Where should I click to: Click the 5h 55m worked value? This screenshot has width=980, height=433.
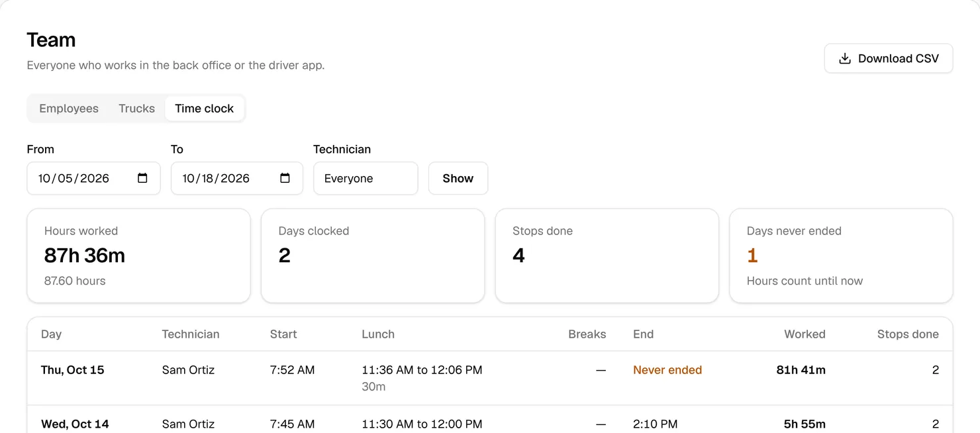tap(805, 424)
